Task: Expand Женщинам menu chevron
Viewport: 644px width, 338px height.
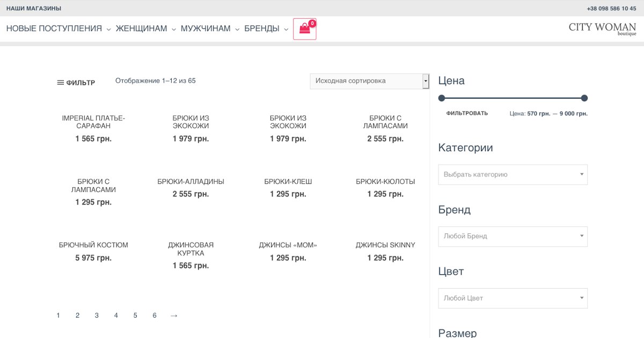Action: click(174, 30)
